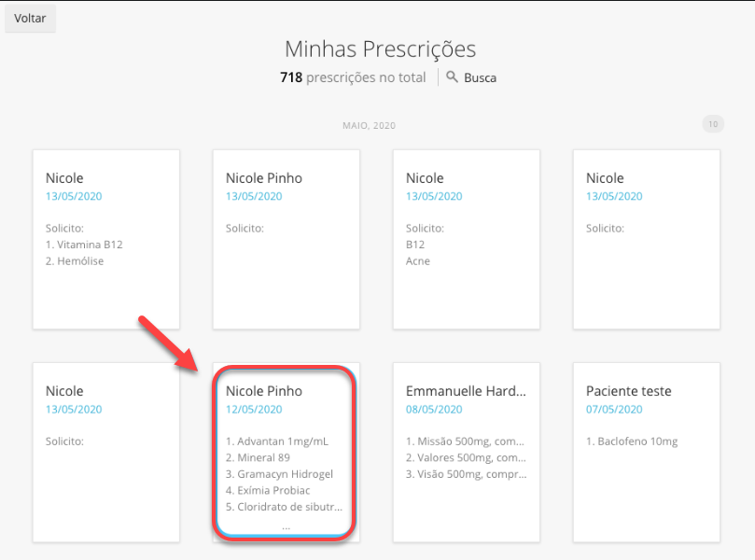
Task: Click the magnifying glass search icon
Action: (x=452, y=77)
